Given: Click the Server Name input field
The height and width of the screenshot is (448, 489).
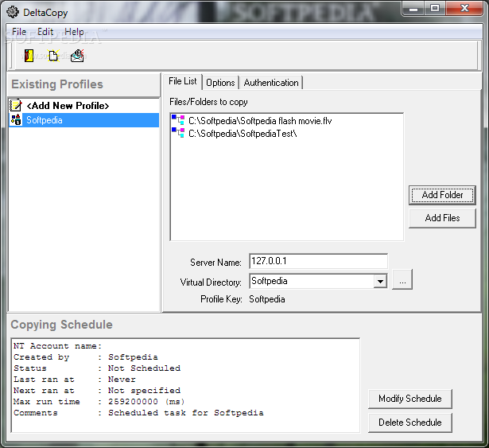Looking at the screenshot, I should 318,261.
